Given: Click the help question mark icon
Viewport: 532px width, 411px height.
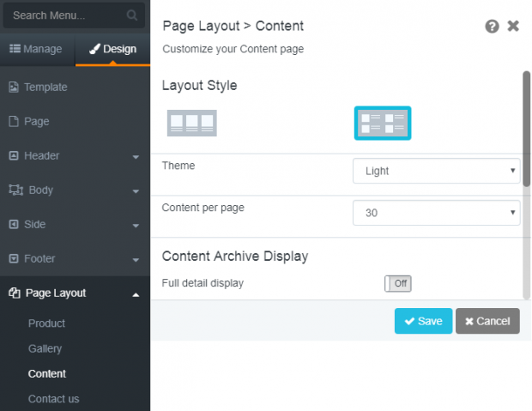Looking at the screenshot, I should pos(492,26).
